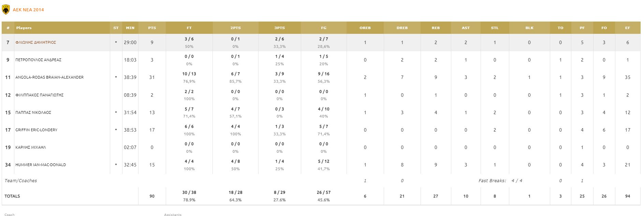644x216 pixels.
Task: Select player ΠΑΠΠΑΣ ΝΙΚΟΛΑΟΣ
Action: pos(33,112)
